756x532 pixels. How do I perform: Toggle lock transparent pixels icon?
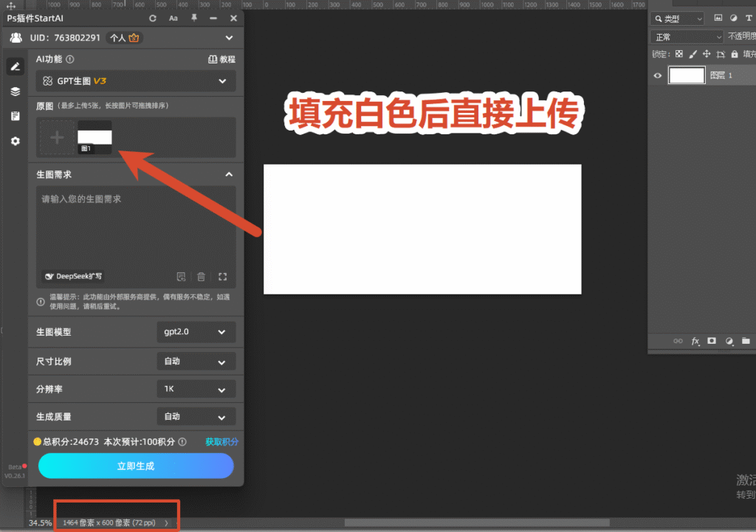coord(679,54)
